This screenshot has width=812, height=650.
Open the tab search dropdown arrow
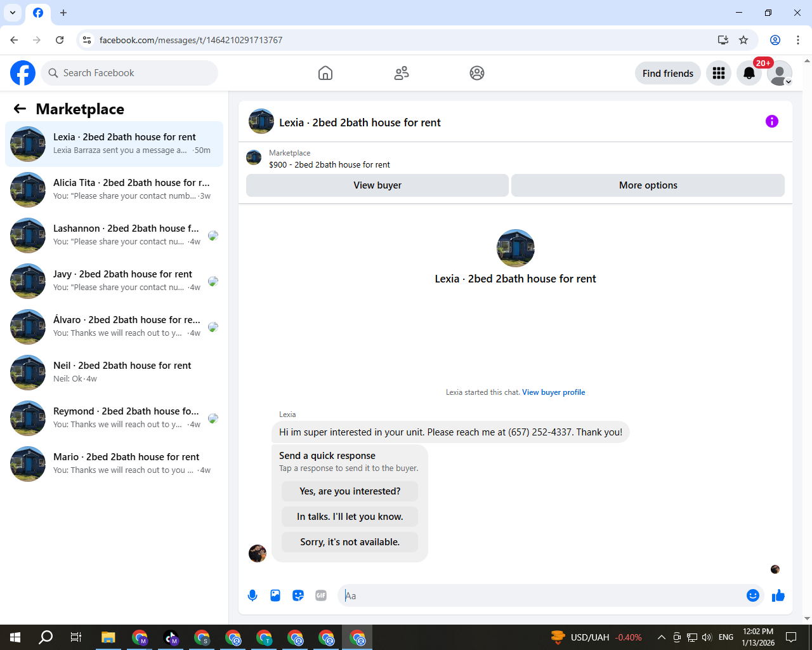coord(13,13)
